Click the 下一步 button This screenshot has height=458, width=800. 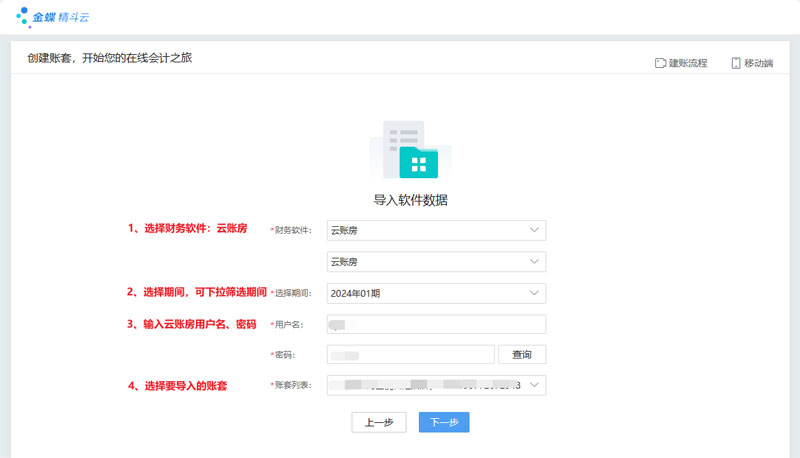444,422
